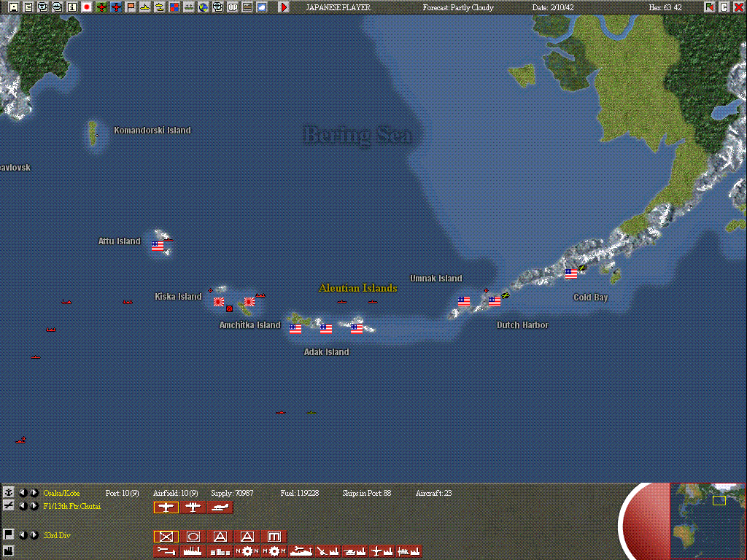Click the save game disk icon
Viewport: 747px width, 560px height.
15,7
